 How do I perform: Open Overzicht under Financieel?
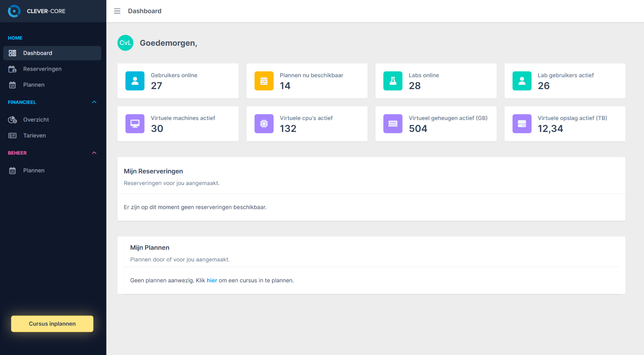(x=52, y=120)
